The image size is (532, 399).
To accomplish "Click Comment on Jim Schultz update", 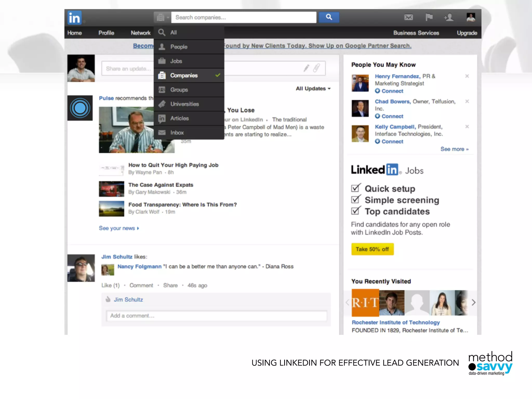I will click(x=141, y=285).
